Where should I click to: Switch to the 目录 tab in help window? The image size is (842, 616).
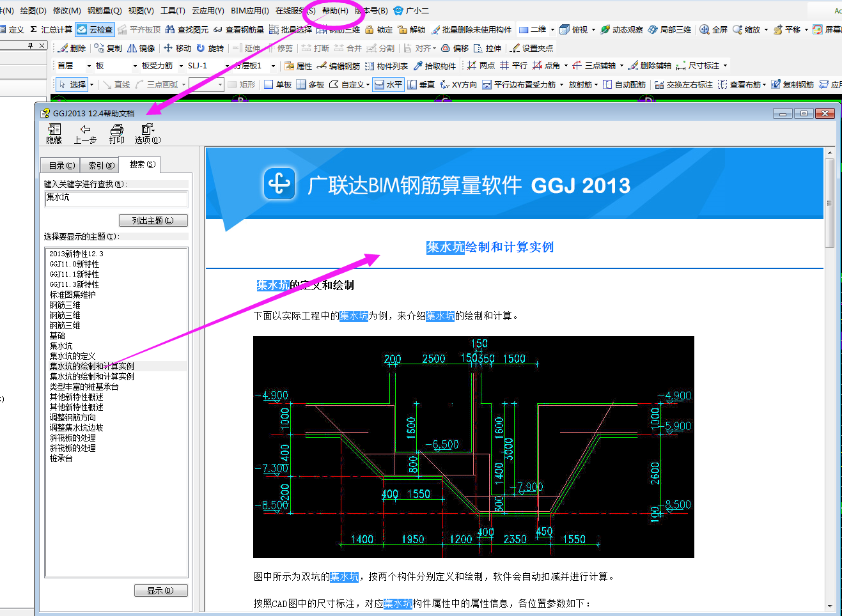click(62, 166)
